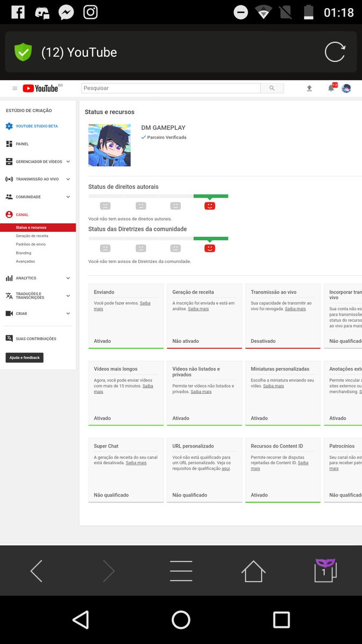This screenshot has width=362, height=644.
Task: Click the Analytics bar chart icon
Action: click(9, 278)
